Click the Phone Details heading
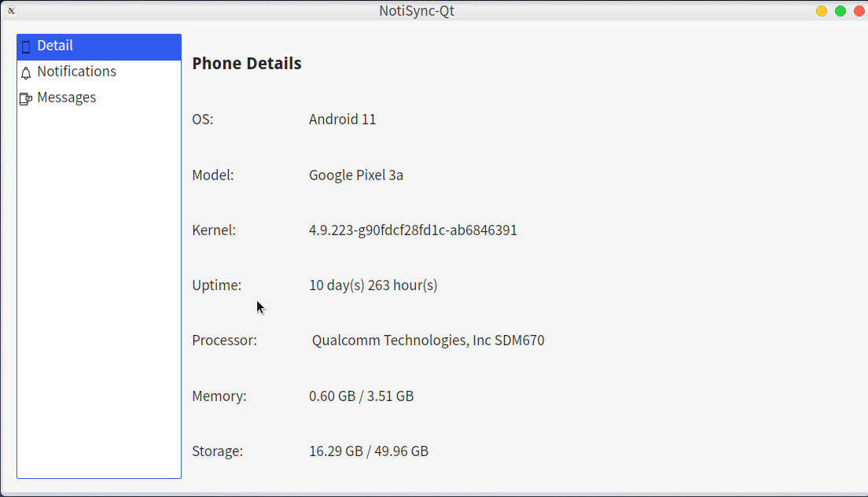 [x=247, y=64]
